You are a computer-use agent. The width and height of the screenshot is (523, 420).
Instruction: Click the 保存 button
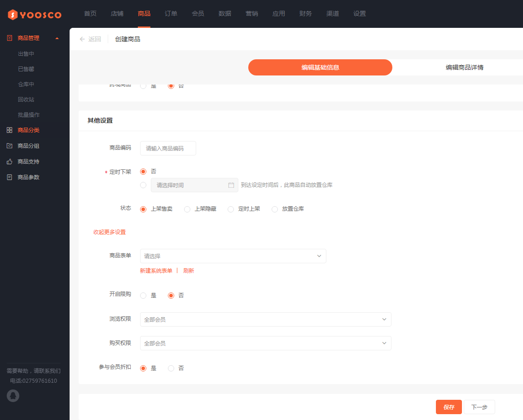pyautogui.click(x=449, y=407)
